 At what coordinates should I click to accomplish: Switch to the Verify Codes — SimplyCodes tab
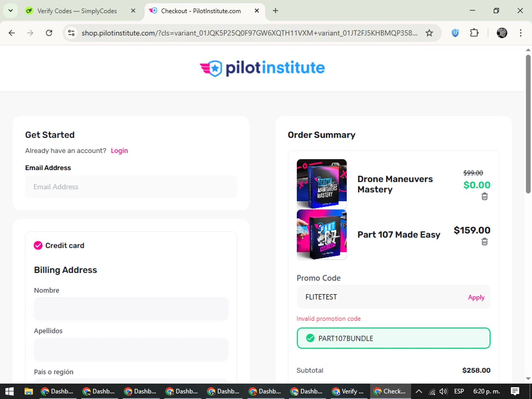[77, 11]
